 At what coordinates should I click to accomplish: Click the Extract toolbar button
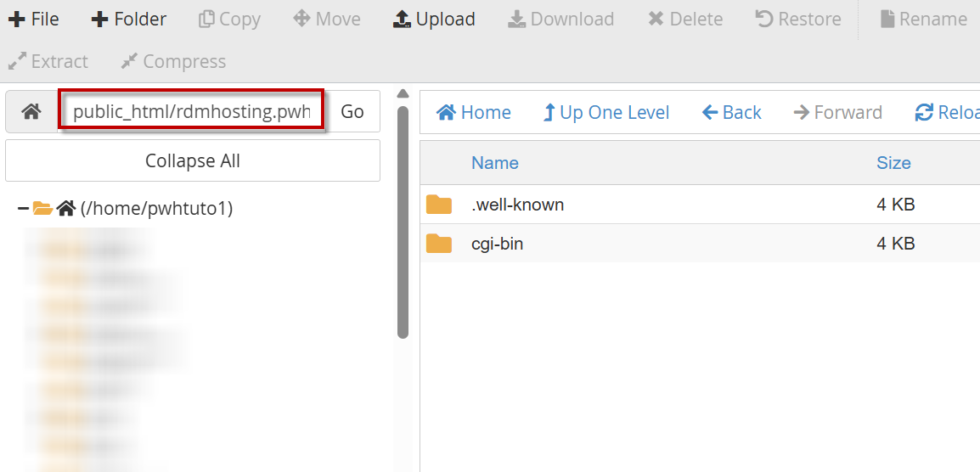tap(48, 61)
